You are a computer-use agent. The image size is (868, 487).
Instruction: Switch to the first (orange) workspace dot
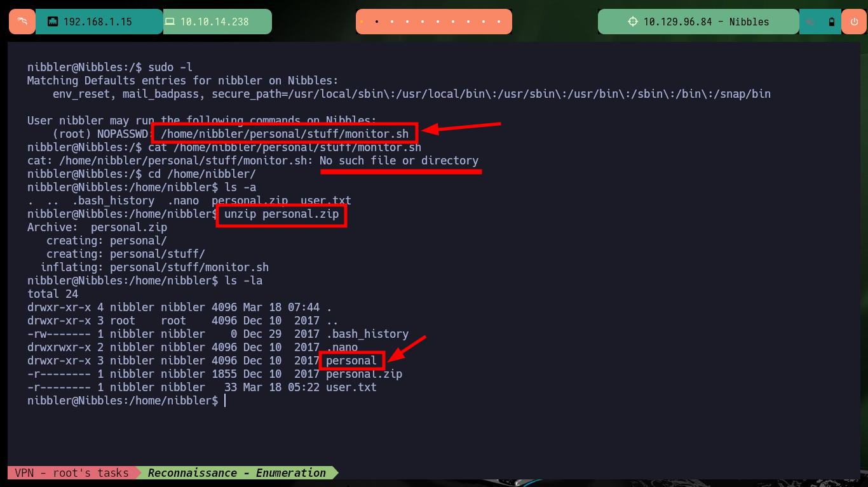[362, 22]
